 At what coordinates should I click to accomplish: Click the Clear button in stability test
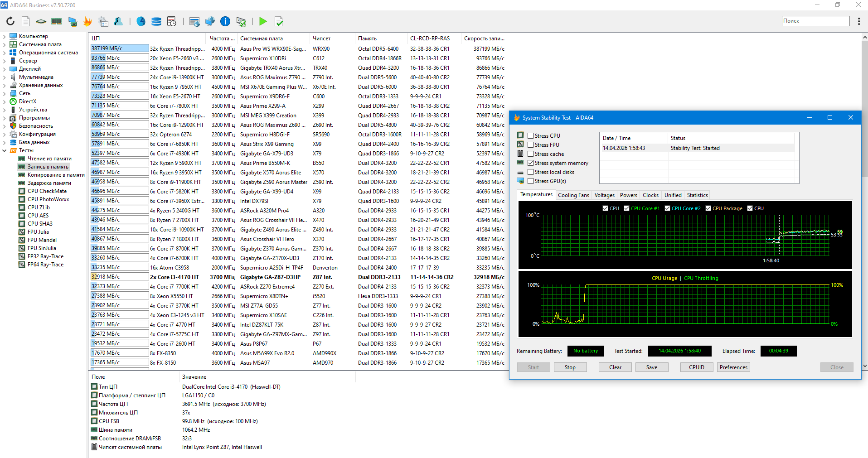click(x=615, y=367)
